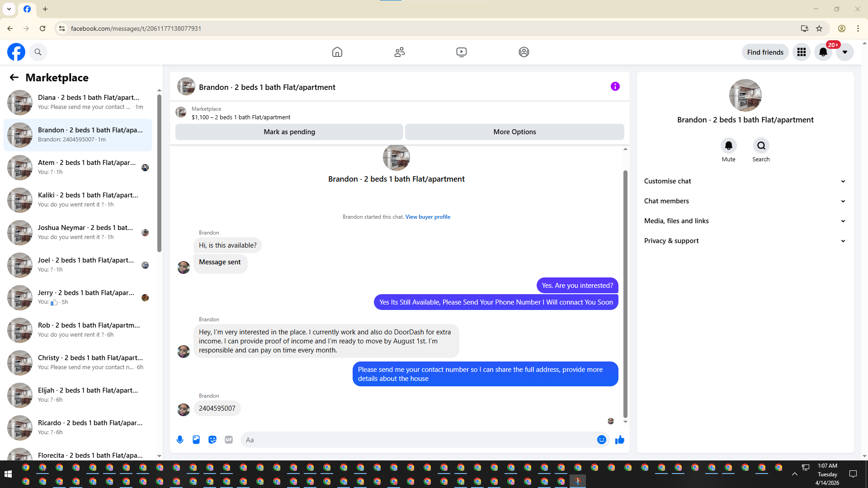Open the emoji picker in message box

[601, 440]
